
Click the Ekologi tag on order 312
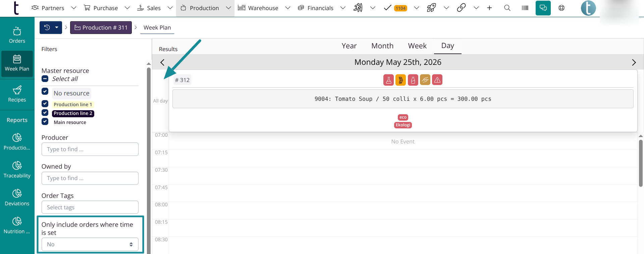click(x=403, y=125)
